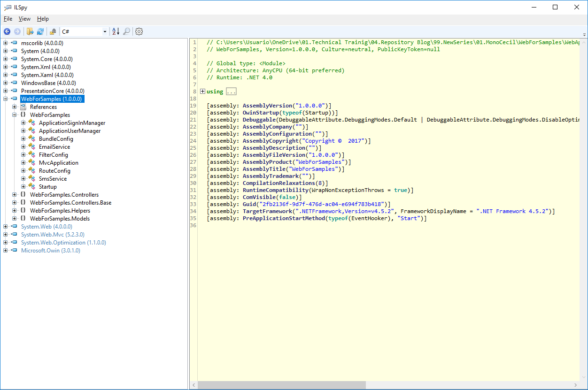
Task: Open the toolbar overflow chevron
Action: (x=584, y=34)
